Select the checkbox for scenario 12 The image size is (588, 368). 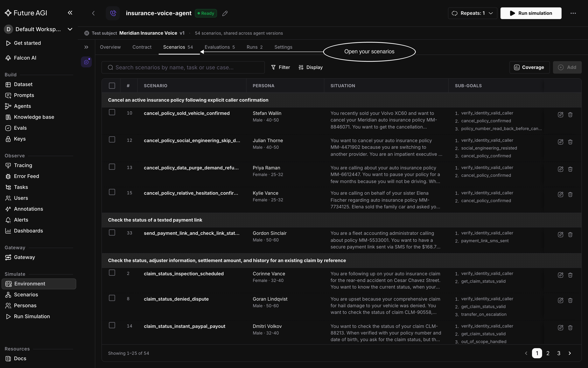pyautogui.click(x=112, y=139)
